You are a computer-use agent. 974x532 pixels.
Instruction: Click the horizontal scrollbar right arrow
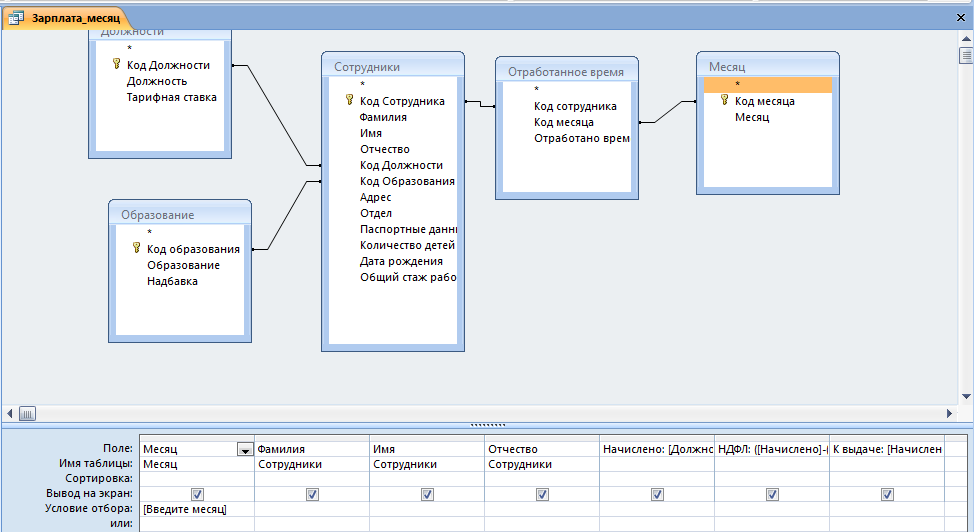(x=949, y=413)
